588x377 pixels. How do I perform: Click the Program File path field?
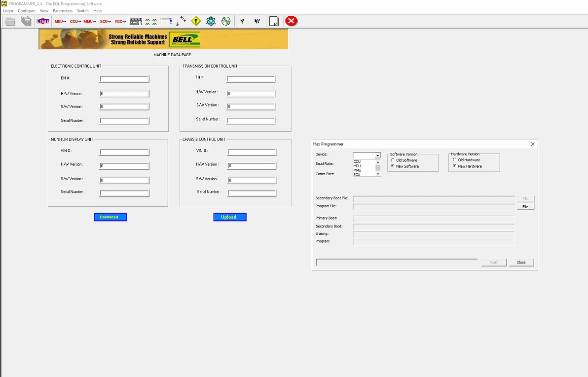pos(434,207)
